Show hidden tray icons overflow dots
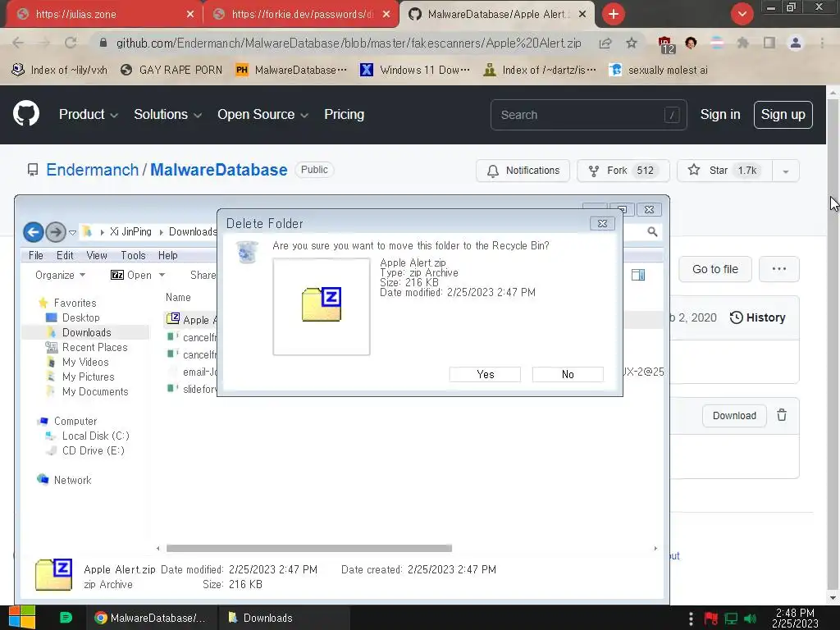This screenshot has width=840, height=630. (x=691, y=619)
